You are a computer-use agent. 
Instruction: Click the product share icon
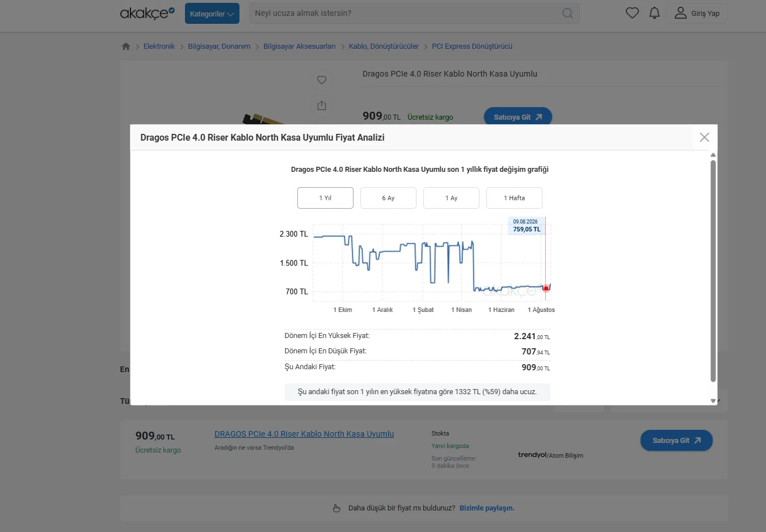pyautogui.click(x=322, y=105)
